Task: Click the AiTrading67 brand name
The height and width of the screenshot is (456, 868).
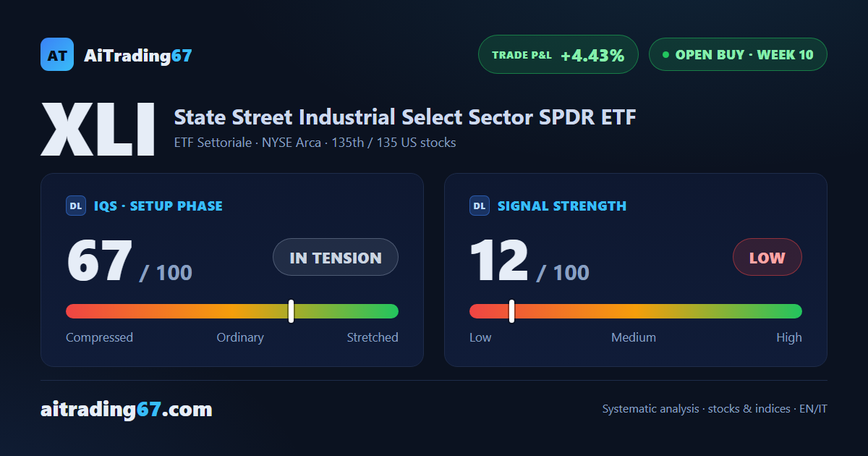Action: (x=138, y=55)
